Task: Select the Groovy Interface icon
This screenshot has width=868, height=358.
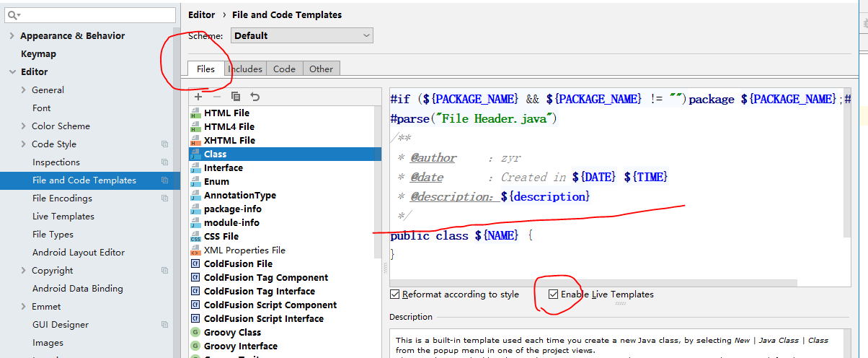Action: point(195,346)
